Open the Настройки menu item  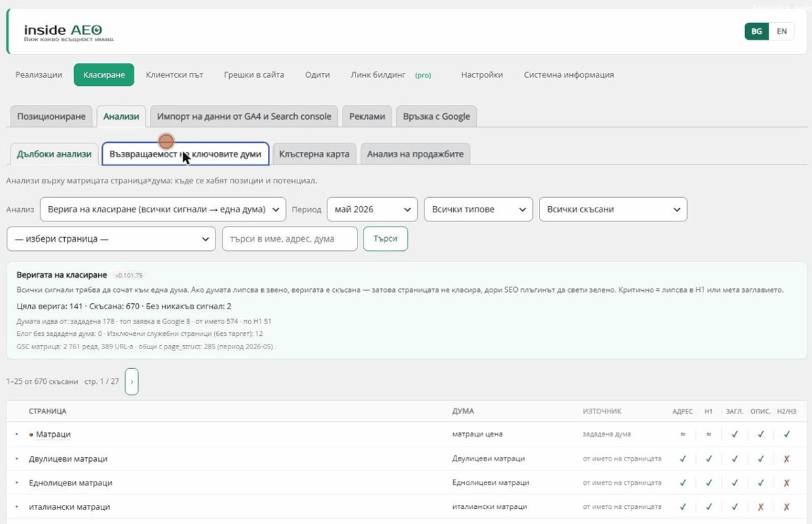(x=482, y=75)
